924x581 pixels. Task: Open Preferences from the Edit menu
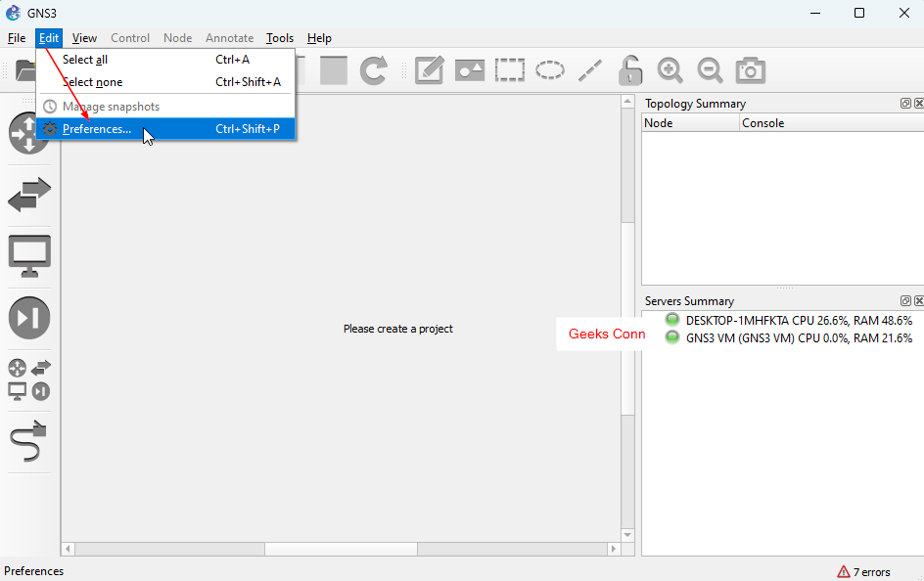(97, 129)
